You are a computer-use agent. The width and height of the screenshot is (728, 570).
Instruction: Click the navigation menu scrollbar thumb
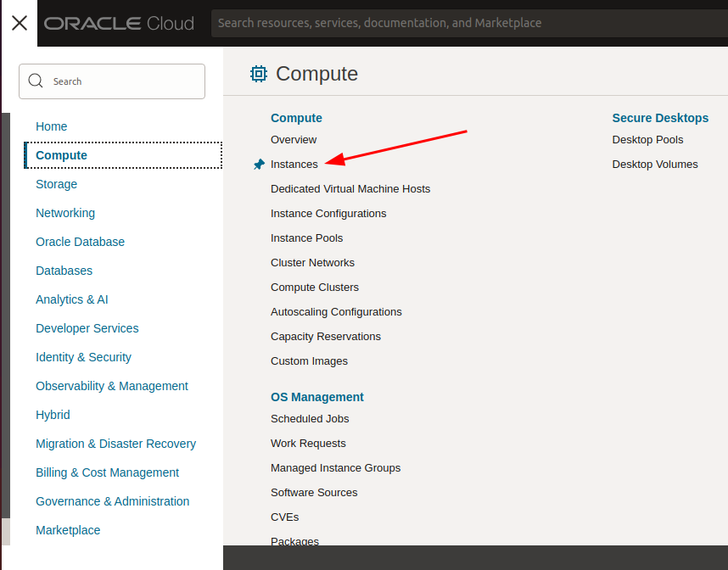coord(6,316)
